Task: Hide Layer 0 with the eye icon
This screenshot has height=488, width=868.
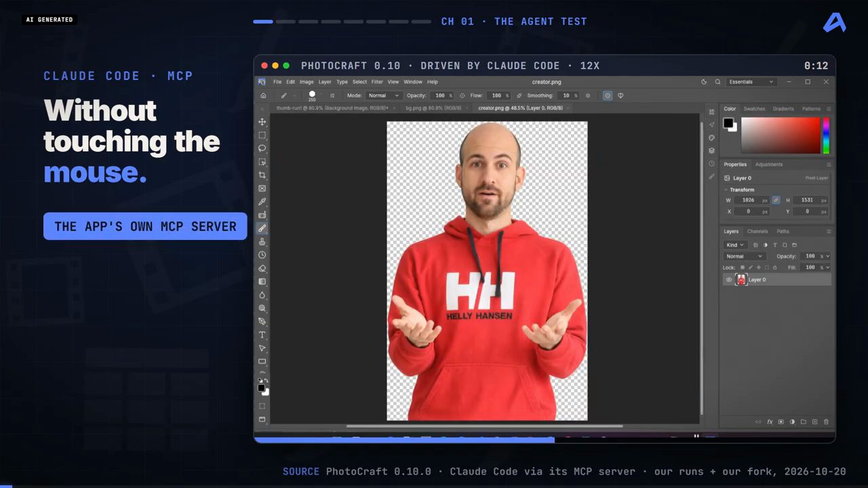Action: pos(729,280)
